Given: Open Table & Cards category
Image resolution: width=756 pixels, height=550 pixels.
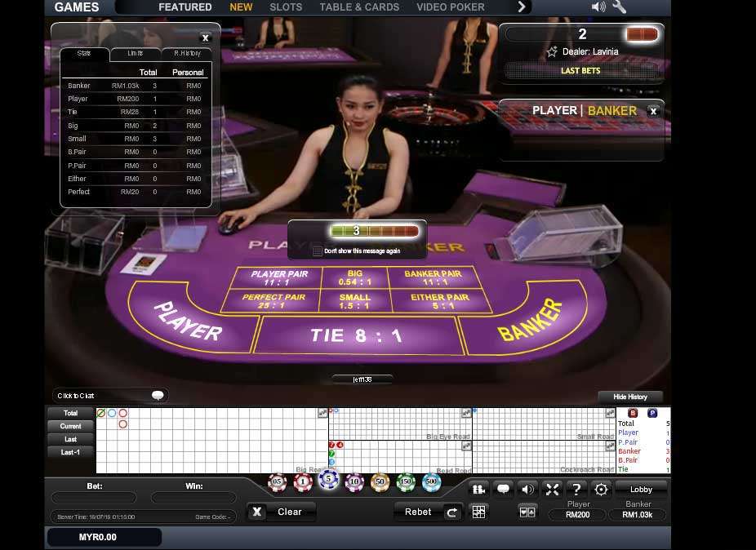Looking at the screenshot, I should [x=359, y=7].
